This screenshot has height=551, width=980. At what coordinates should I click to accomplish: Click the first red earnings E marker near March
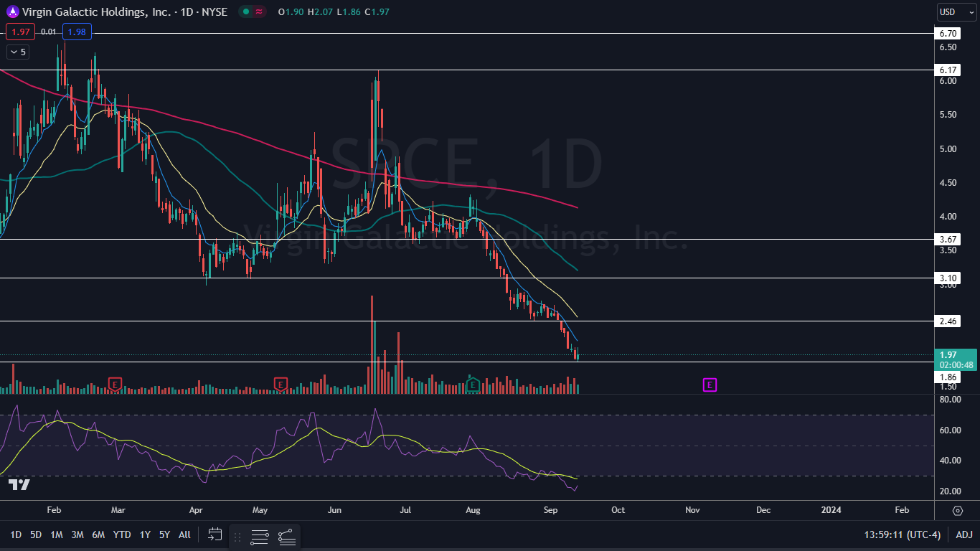pos(114,385)
